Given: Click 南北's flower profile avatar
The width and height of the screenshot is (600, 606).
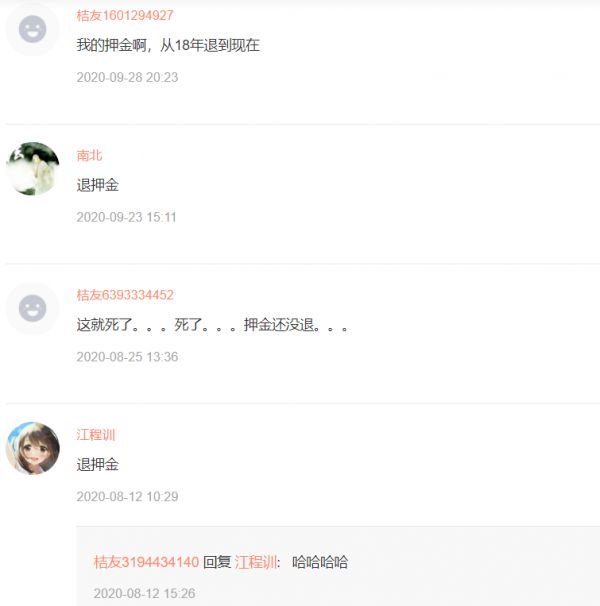Looking at the screenshot, I should click(x=32, y=169).
